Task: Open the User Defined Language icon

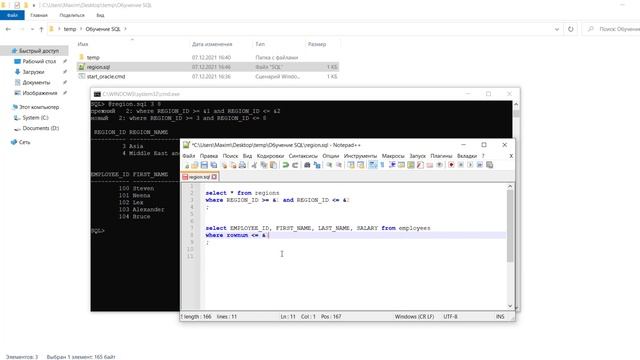Action: (x=401, y=165)
